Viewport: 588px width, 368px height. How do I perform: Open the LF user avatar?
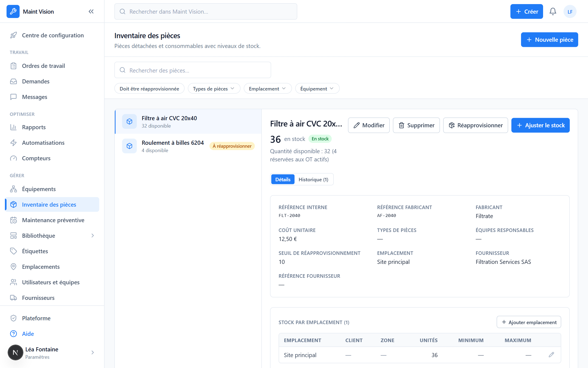pos(570,11)
